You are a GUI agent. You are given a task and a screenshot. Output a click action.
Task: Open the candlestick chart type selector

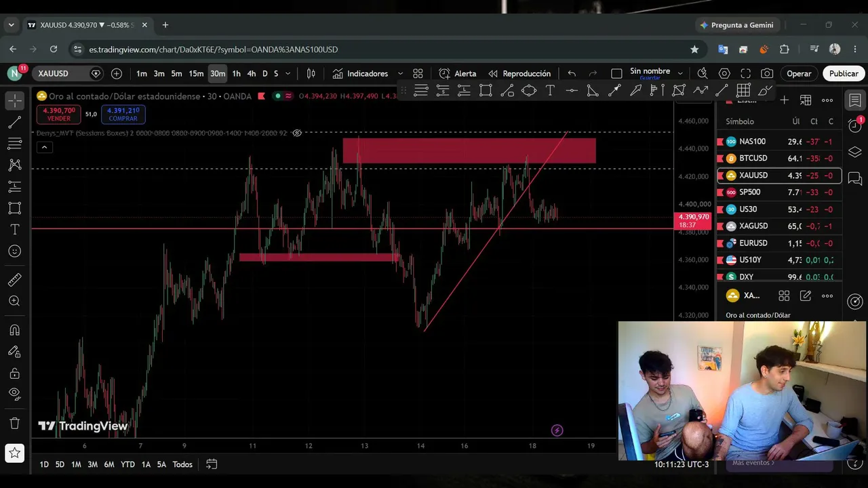pos(311,73)
